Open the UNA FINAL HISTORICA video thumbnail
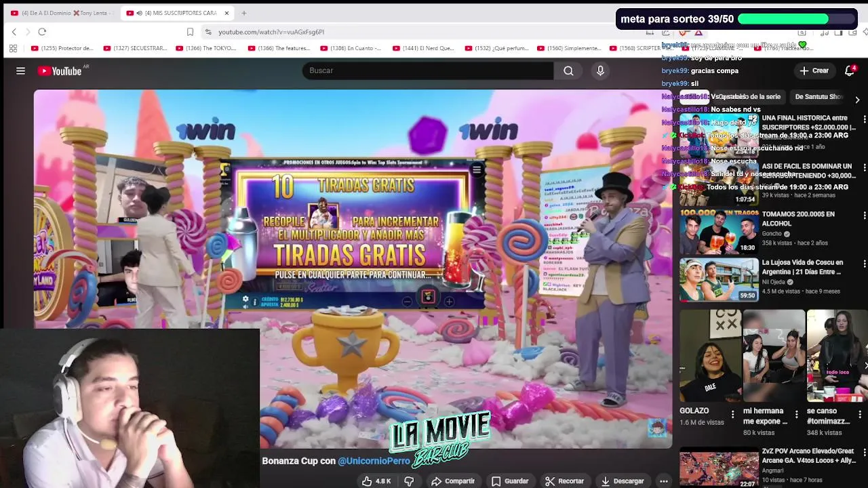Image resolution: width=868 pixels, height=488 pixels. 719,134
